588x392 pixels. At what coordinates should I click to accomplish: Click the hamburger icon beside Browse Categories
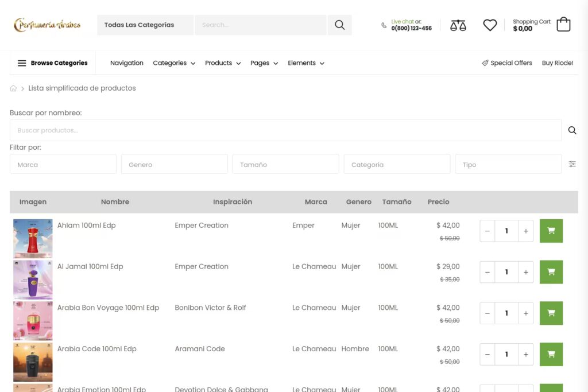(x=22, y=63)
